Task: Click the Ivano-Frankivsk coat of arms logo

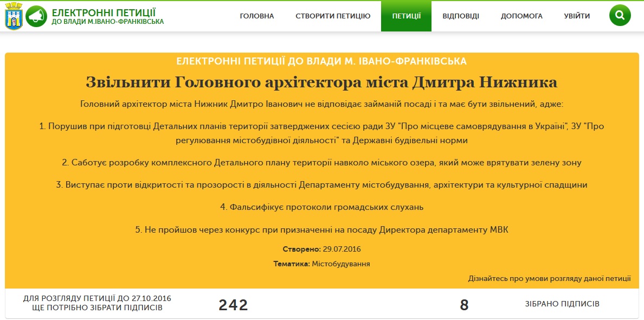Action: click(x=14, y=16)
